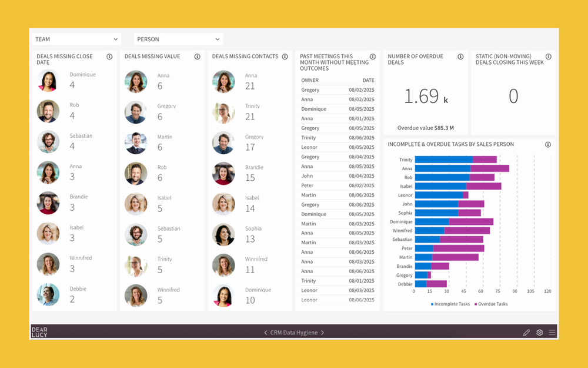Click the 0 static deals figure
The image size is (588, 368).
pos(513,97)
